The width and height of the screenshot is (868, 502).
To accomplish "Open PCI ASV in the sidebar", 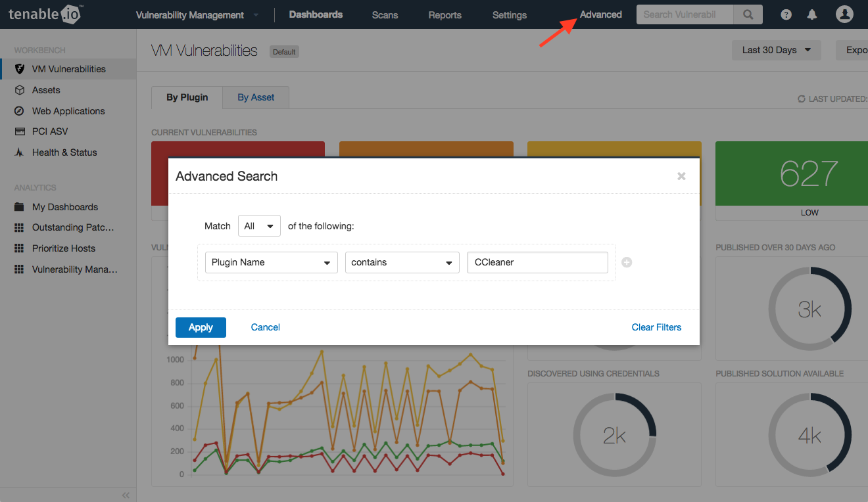I will pos(50,131).
